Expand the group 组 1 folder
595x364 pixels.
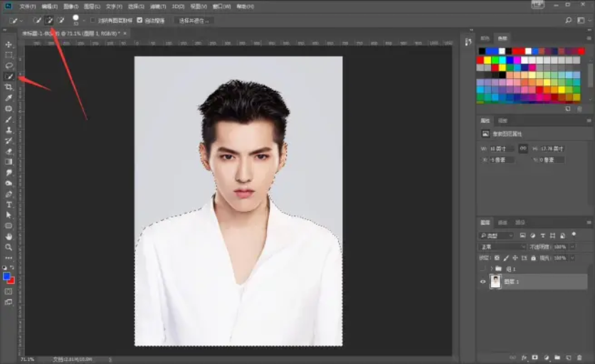coord(490,269)
